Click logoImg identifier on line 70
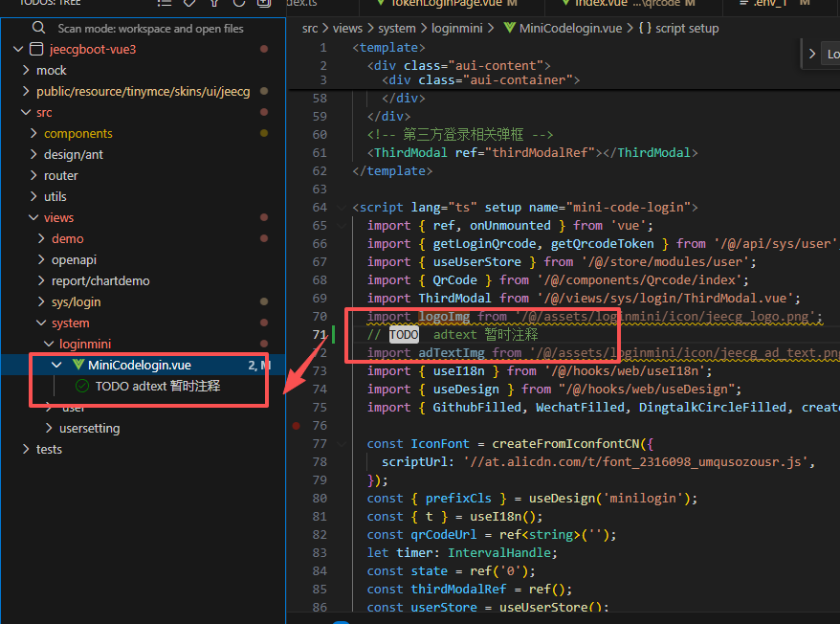Viewport: 840px width, 624px height. point(444,317)
